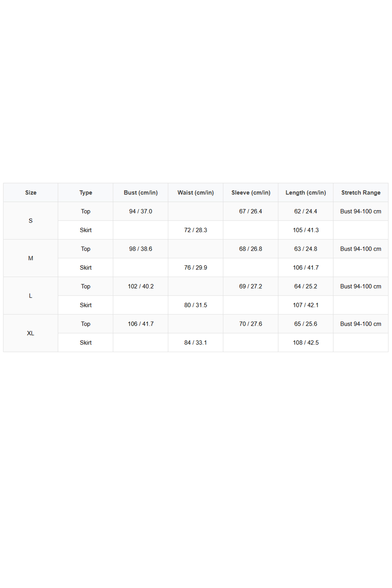Select sleeve value 70 / 27.6
Screen dimensions: 392x588
pyautogui.click(x=251, y=324)
